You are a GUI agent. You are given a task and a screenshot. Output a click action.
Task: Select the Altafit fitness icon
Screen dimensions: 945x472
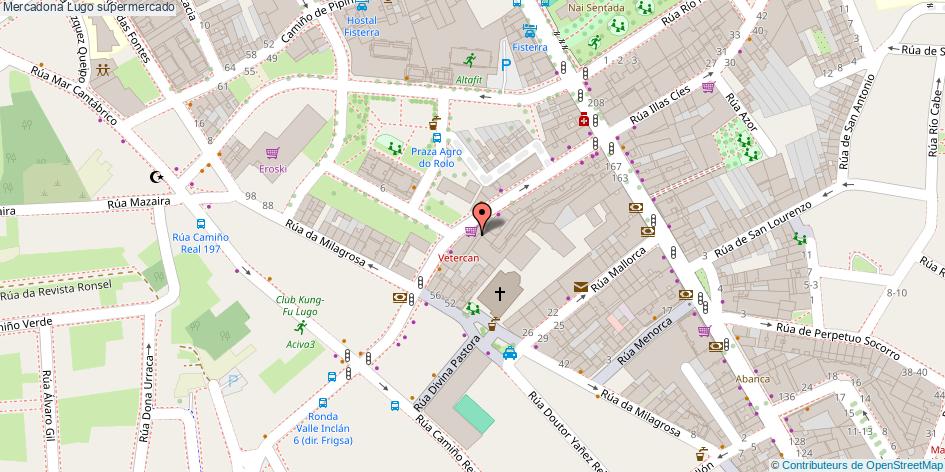tap(469, 60)
